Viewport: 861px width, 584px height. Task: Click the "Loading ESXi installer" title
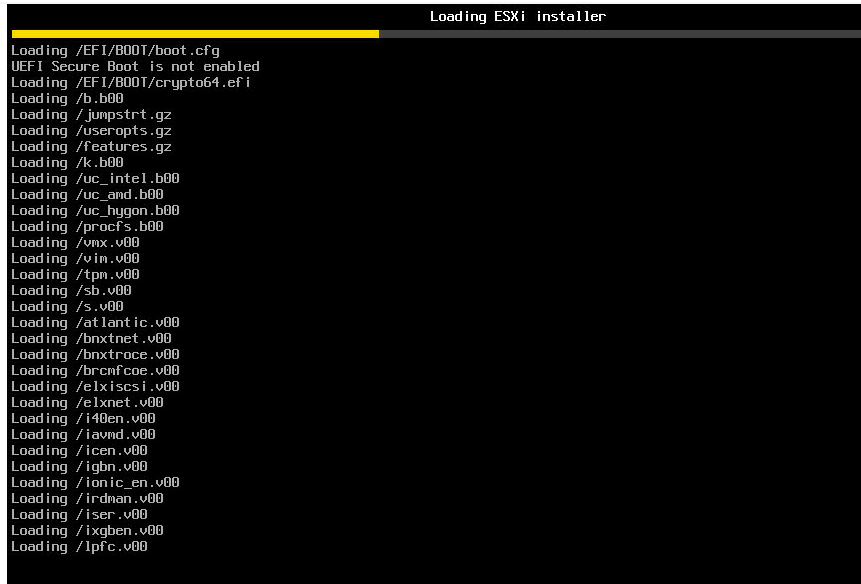coord(518,16)
